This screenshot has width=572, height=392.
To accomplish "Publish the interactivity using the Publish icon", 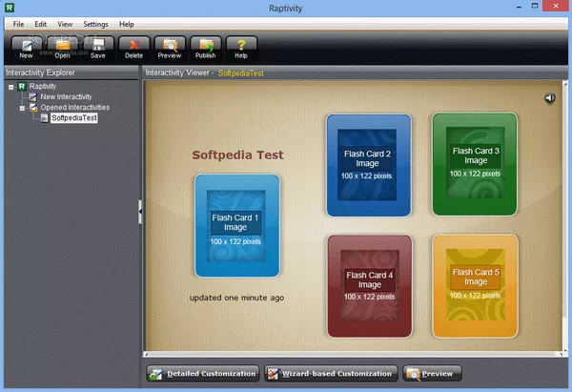I will [205, 47].
